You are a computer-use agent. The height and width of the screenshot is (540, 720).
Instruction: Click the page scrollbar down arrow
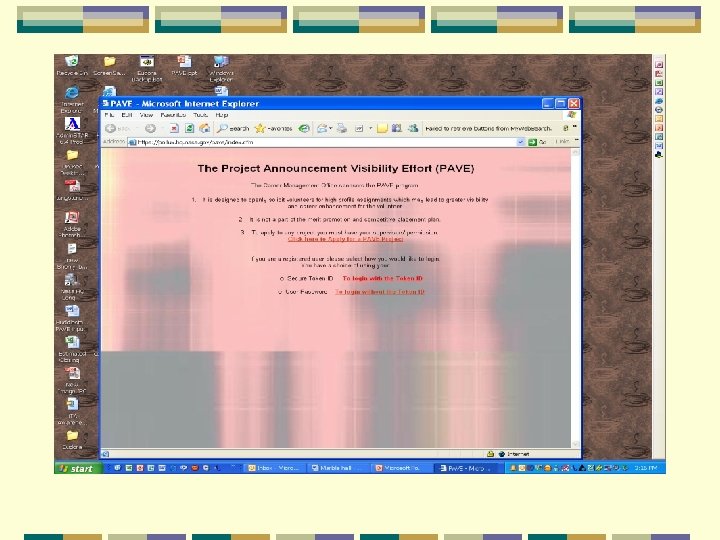pos(576,444)
